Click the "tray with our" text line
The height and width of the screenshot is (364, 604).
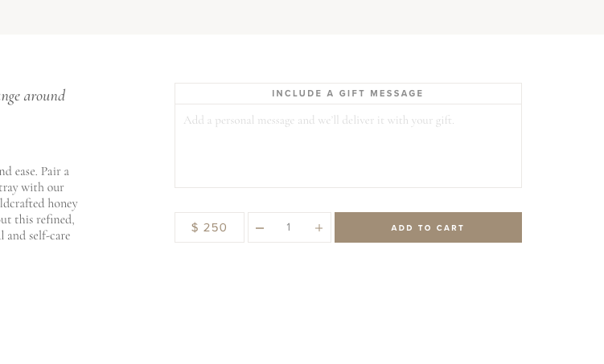coord(32,187)
